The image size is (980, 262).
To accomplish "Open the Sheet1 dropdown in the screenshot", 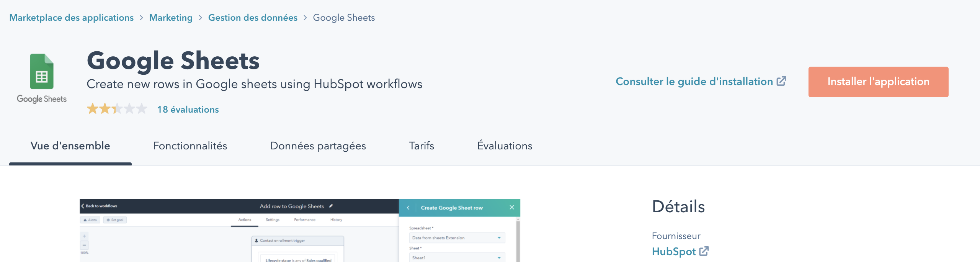I will (457, 257).
